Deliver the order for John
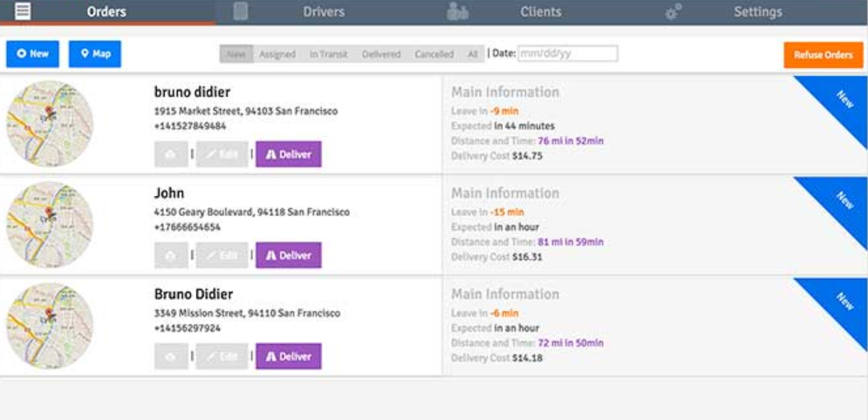The width and height of the screenshot is (868, 420). (288, 255)
